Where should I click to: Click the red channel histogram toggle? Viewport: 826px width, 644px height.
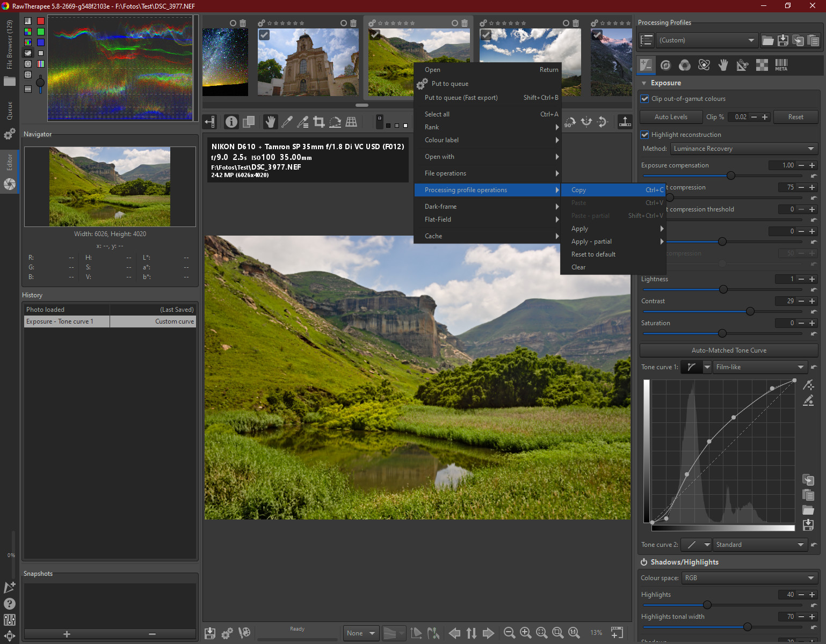pos(40,21)
